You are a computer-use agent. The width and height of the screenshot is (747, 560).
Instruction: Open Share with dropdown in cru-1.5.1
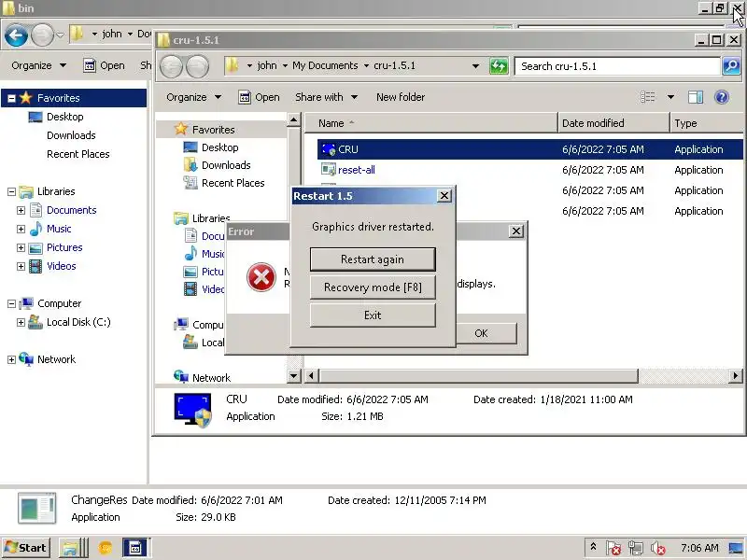pyautogui.click(x=326, y=97)
